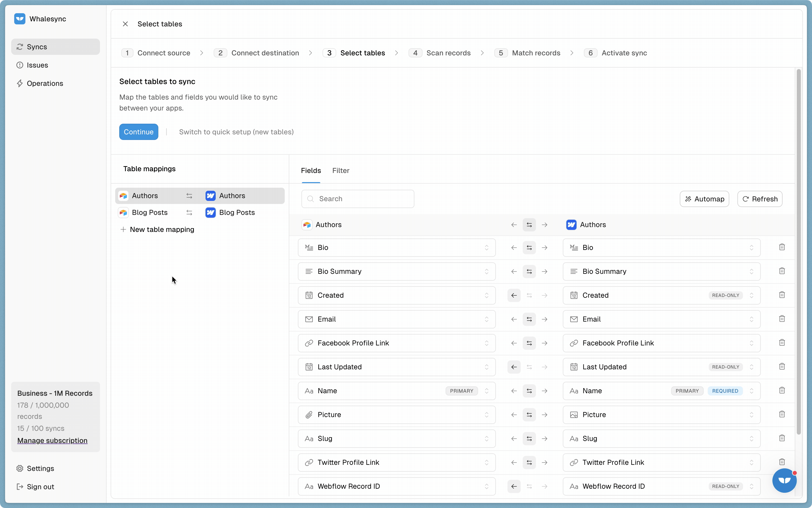This screenshot has width=812, height=508.
Task: Select left arrow on Last Updated row
Action: coord(514,367)
